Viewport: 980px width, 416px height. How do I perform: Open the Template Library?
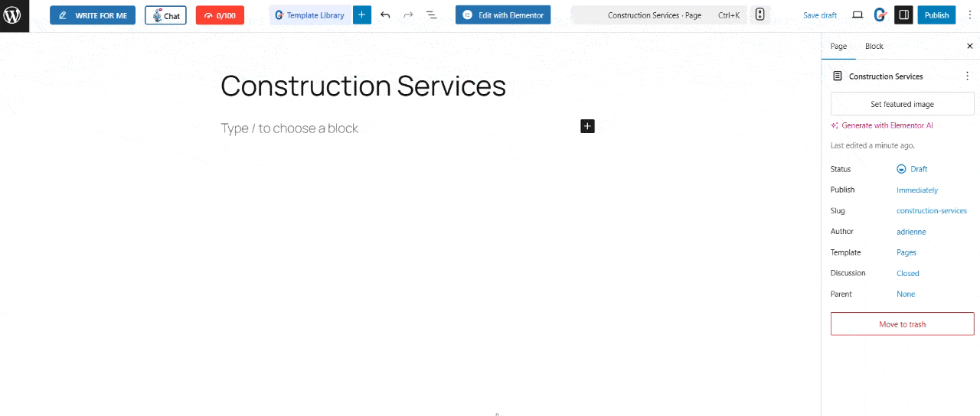tap(310, 15)
